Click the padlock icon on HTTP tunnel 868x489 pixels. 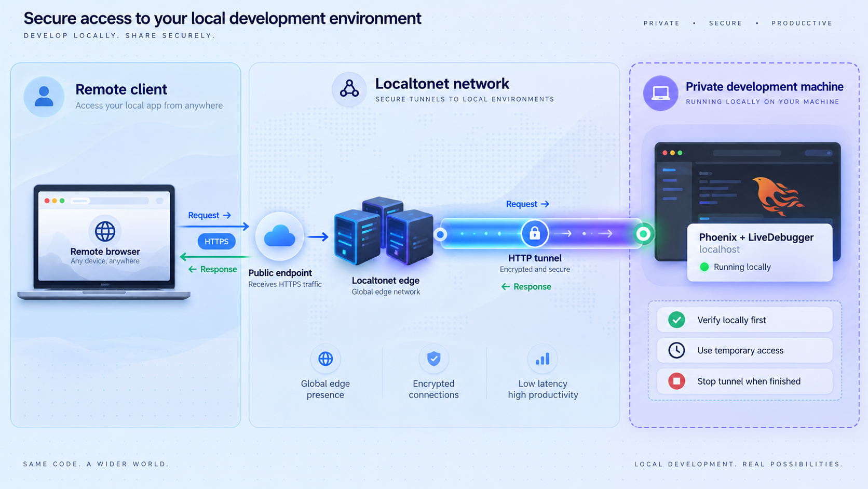click(535, 234)
